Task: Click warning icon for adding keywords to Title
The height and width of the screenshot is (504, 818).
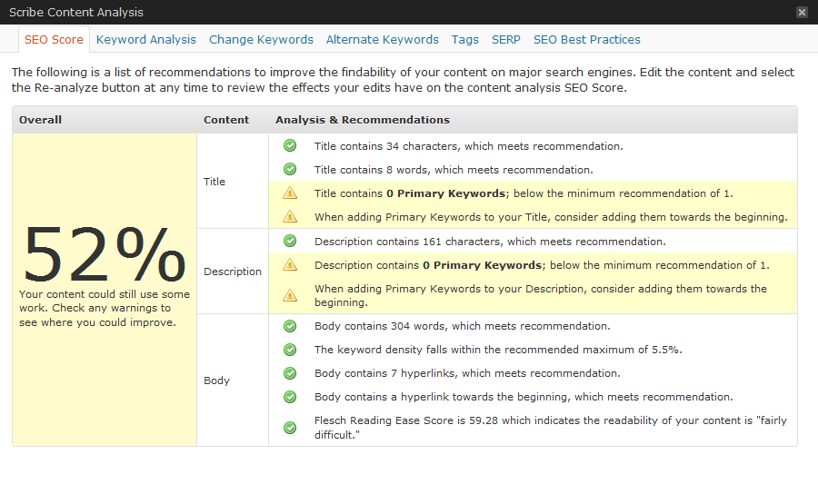Action: coord(290,217)
